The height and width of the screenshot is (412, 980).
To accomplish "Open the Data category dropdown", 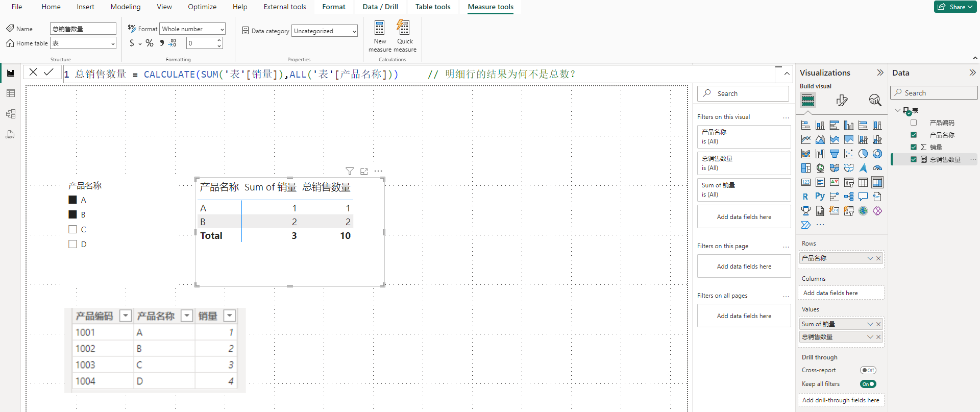I will pyautogui.click(x=325, y=31).
